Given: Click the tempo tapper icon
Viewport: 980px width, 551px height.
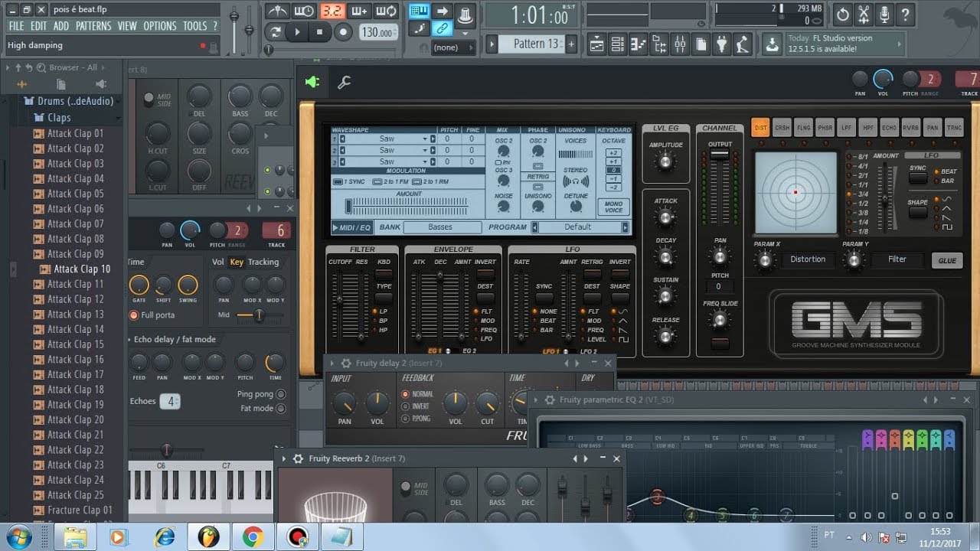Looking at the screenshot, I should (742, 44).
